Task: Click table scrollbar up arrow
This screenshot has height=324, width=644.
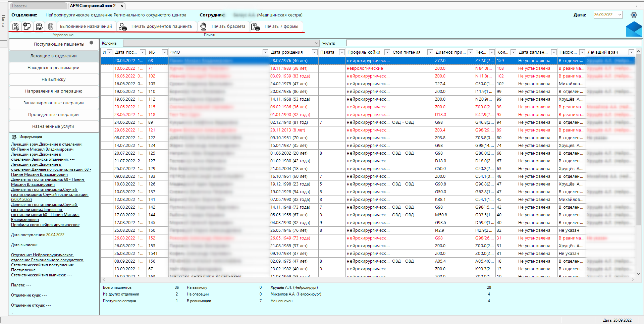Action: pos(638,52)
